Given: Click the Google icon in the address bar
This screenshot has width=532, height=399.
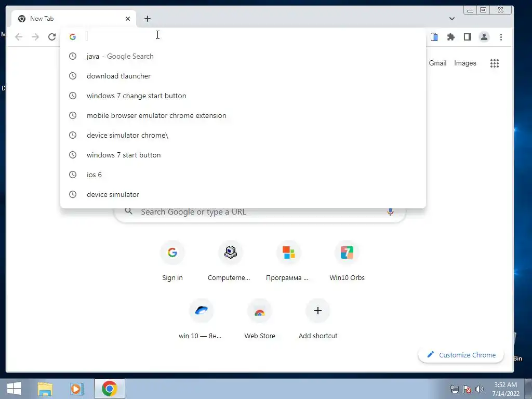Looking at the screenshot, I should (73, 37).
